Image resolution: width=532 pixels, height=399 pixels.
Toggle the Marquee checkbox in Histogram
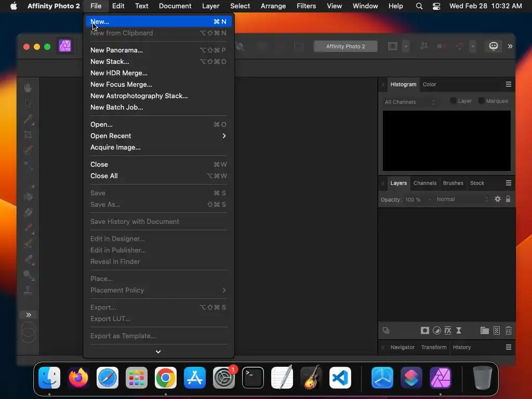481,101
